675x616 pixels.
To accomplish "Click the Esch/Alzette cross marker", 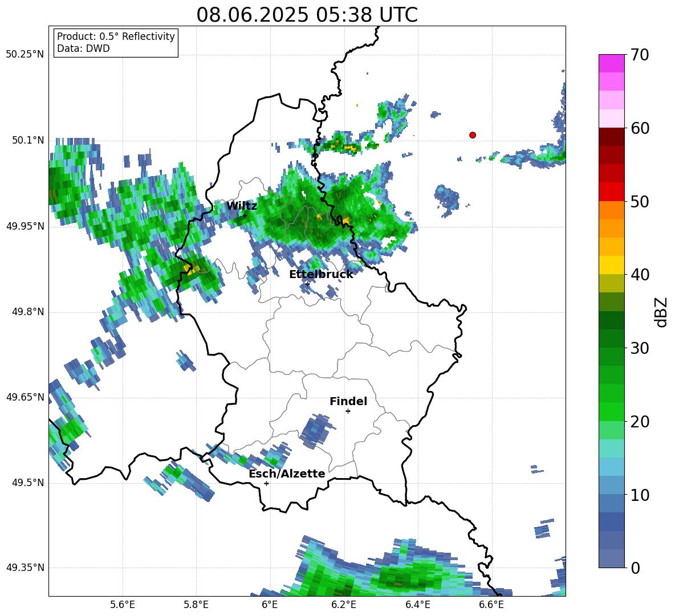I will pyautogui.click(x=266, y=483).
